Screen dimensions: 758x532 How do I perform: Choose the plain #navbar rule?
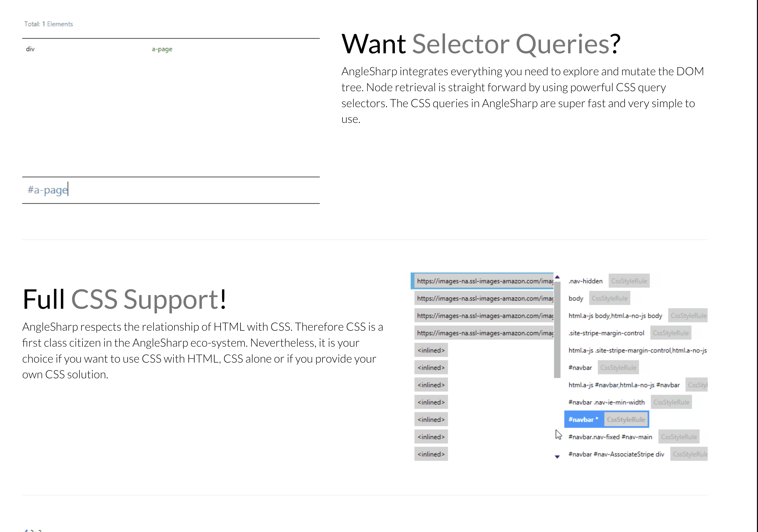580,367
